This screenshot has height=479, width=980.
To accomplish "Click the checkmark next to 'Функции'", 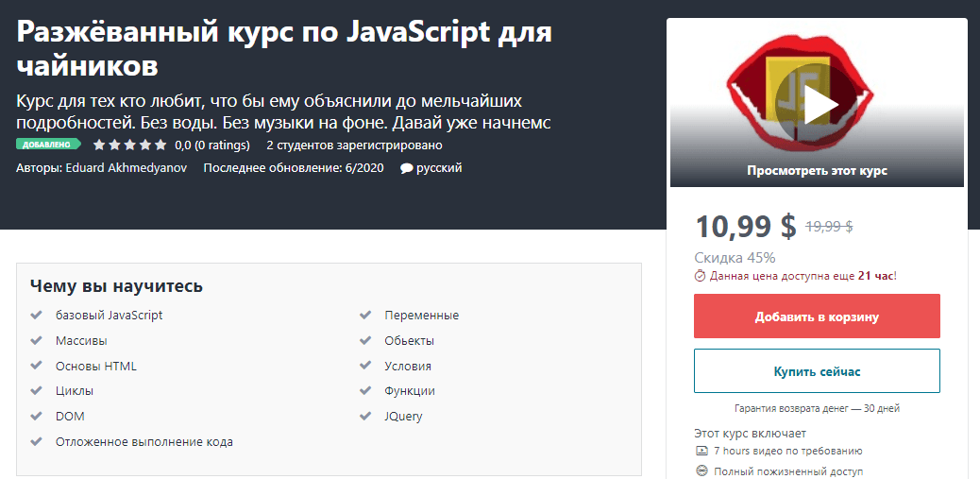I will click(365, 390).
